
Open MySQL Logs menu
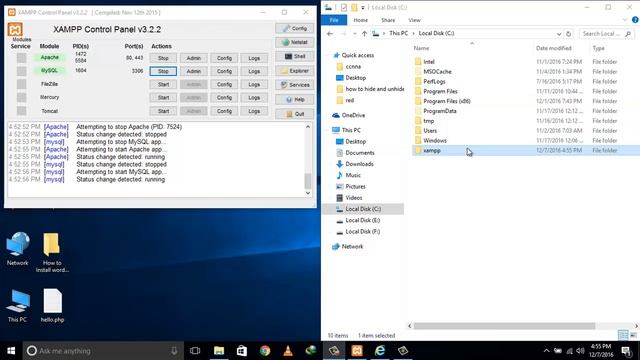coord(254,71)
